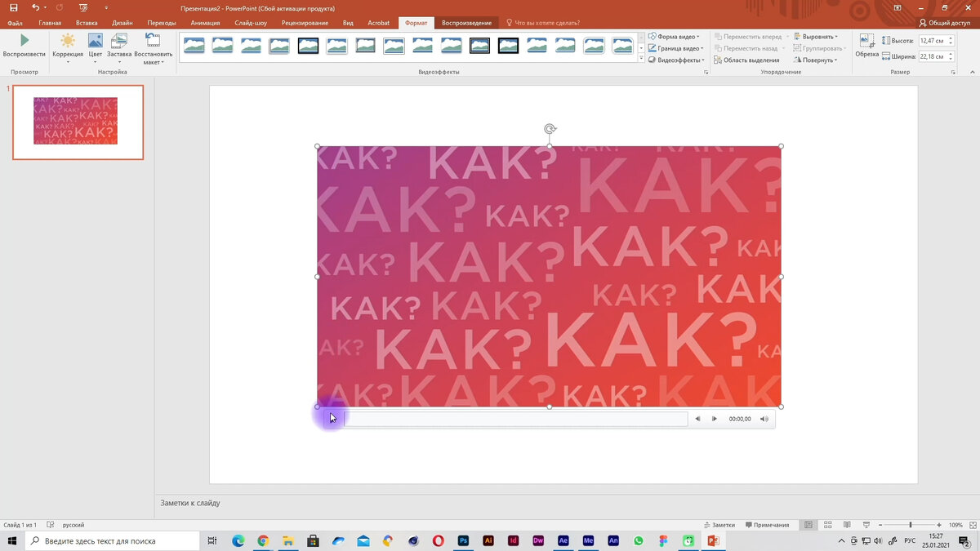Switch to the Вставка tab

(86, 23)
